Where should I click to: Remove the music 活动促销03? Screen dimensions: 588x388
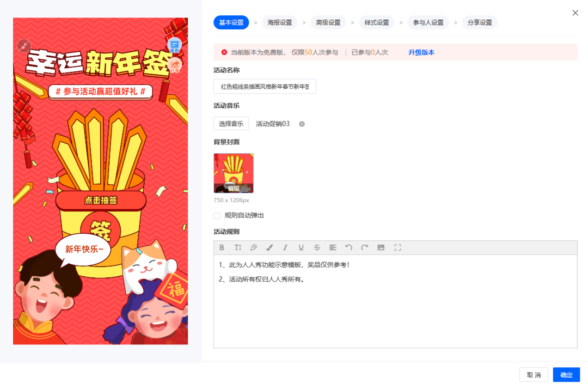[x=302, y=124]
